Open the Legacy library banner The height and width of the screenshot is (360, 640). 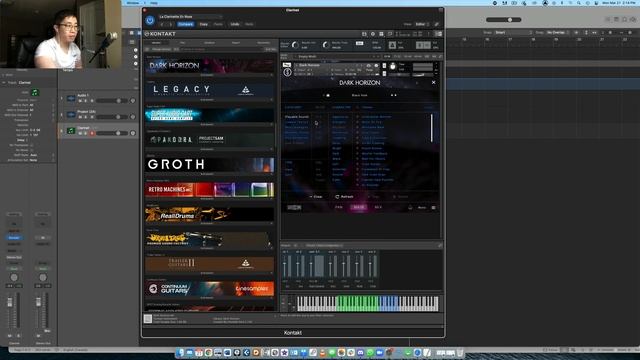(209, 90)
